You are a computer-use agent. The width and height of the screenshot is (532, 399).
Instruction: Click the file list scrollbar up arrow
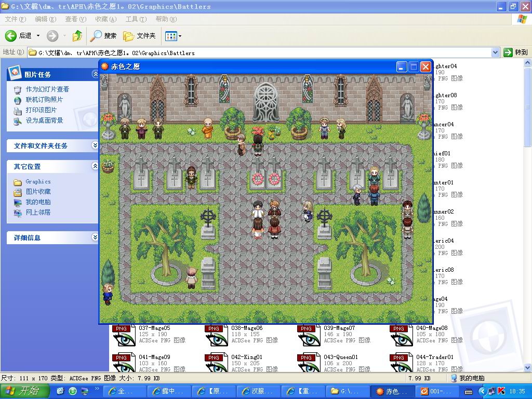click(528, 62)
